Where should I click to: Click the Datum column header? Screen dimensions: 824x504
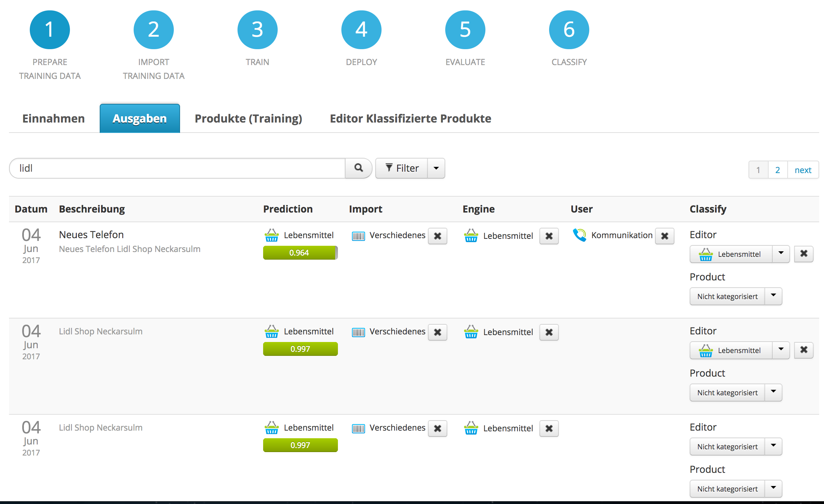[x=31, y=209]
